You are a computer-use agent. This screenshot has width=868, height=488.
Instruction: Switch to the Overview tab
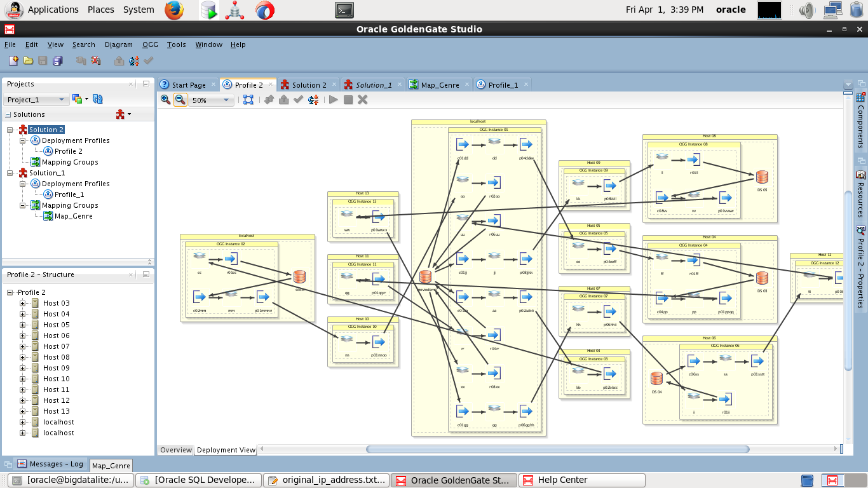click(176, 450)
